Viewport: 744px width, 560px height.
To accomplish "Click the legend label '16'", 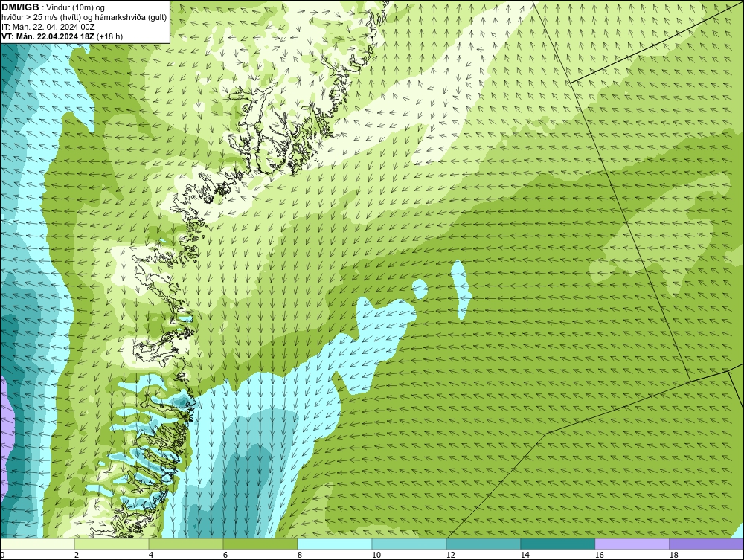I will [599, 555].
